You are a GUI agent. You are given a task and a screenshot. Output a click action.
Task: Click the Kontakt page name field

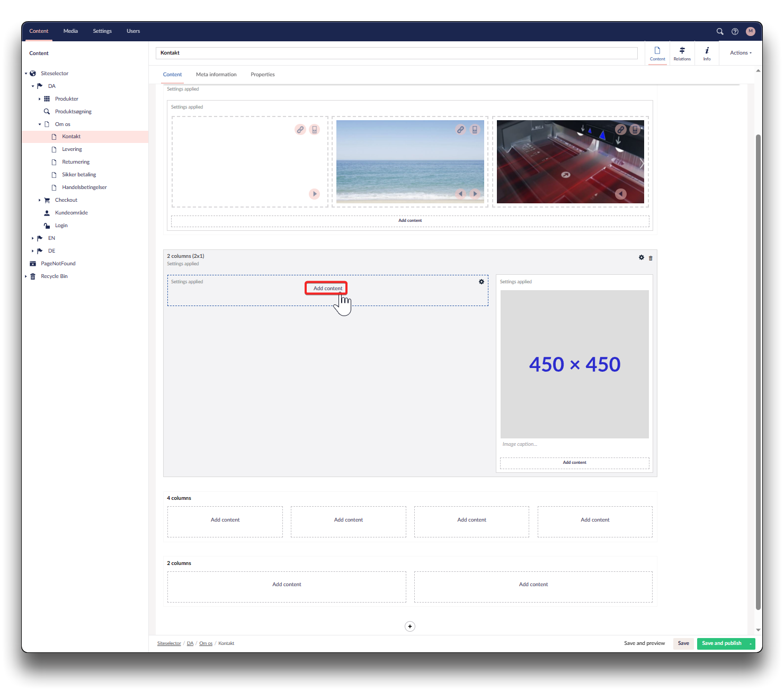(x=397, y=53)
